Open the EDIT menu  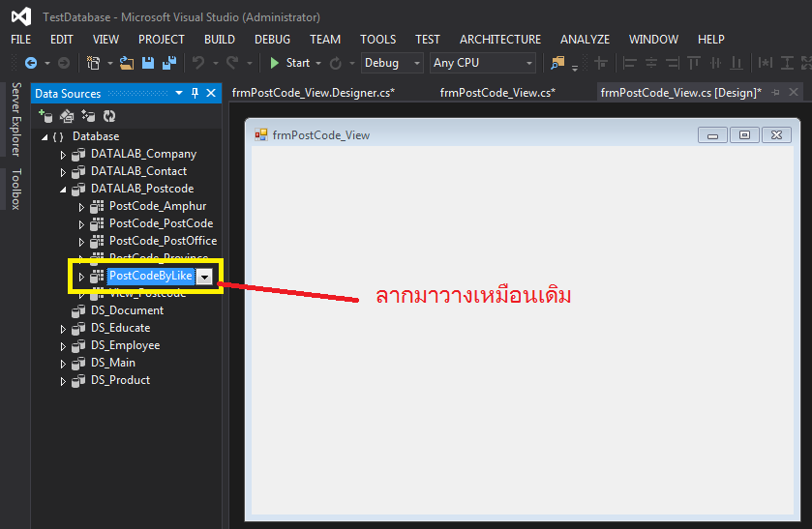[62, 40]
